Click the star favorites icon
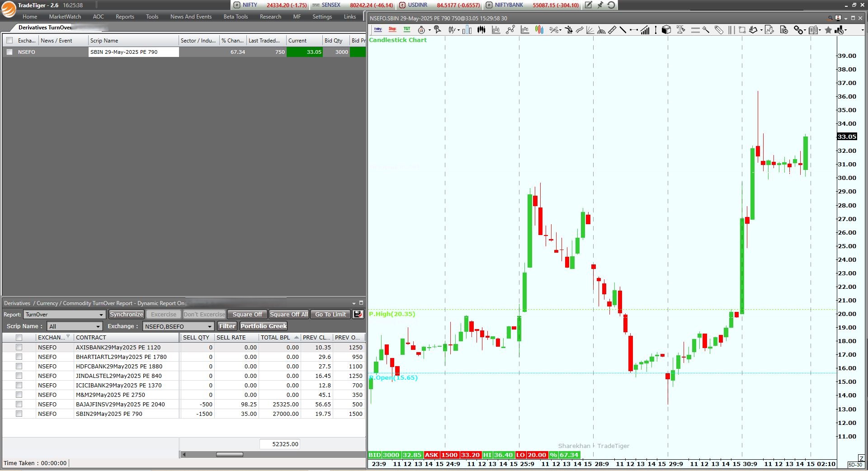868x471 pixels. click(828, 30)
